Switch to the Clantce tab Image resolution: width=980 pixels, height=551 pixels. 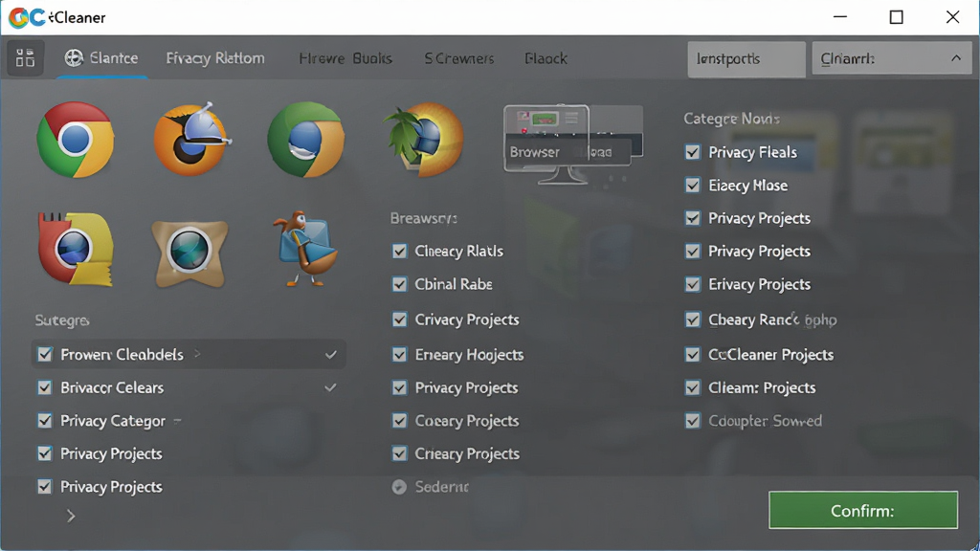click(x=101, y=58)
